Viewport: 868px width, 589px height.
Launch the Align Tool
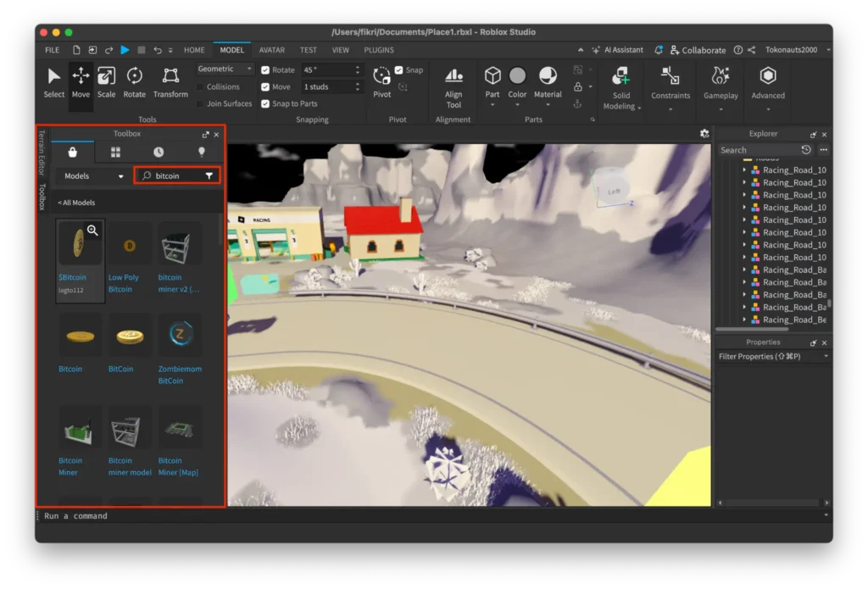coord(453,87)
